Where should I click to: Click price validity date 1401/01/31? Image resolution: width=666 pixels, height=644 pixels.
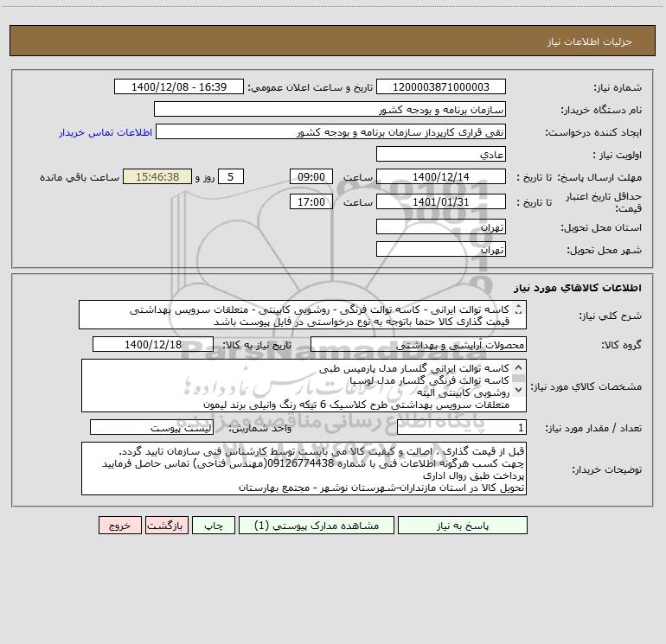coord(441,201)
